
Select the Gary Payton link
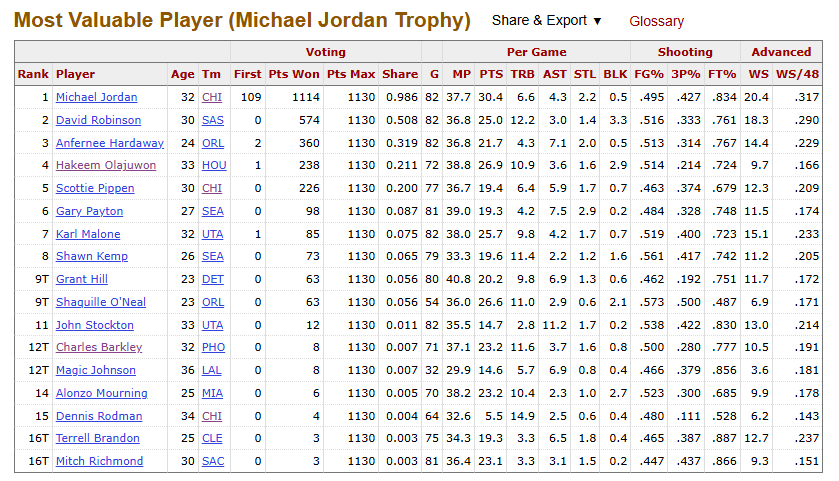[x=89, y=211]
